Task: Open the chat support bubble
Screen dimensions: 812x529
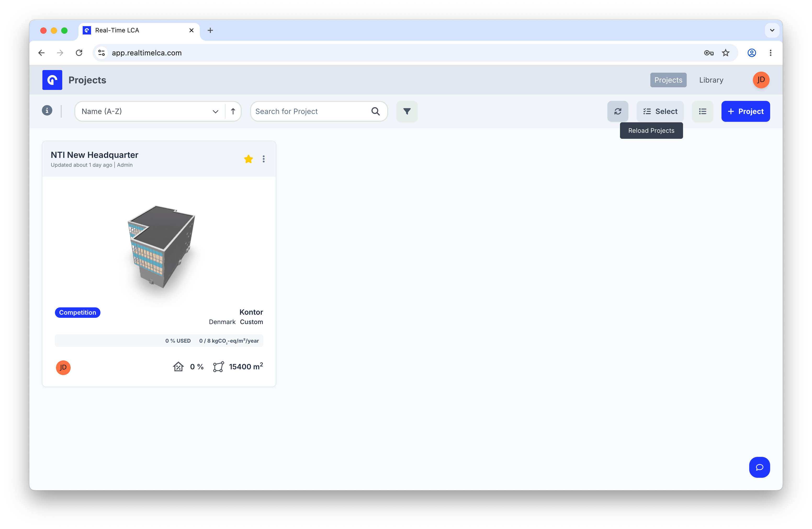Action: pos(759,467)
